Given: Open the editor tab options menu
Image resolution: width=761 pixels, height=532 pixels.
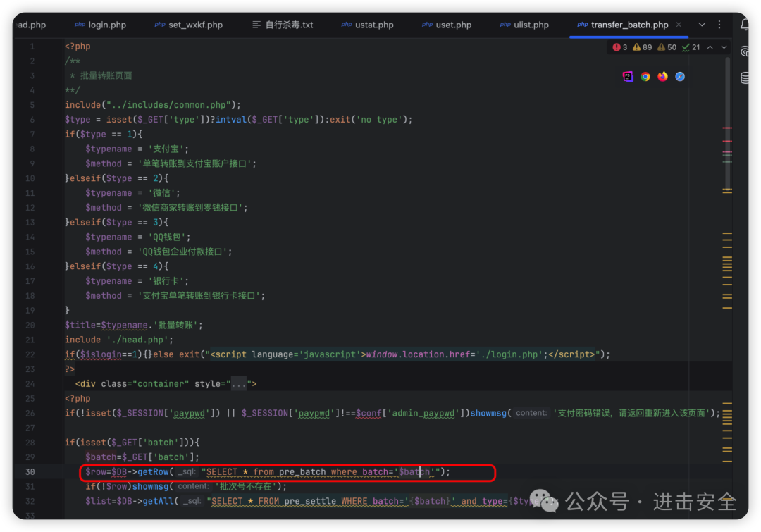Looking at the screenshot, I should (x=719, y=25).
